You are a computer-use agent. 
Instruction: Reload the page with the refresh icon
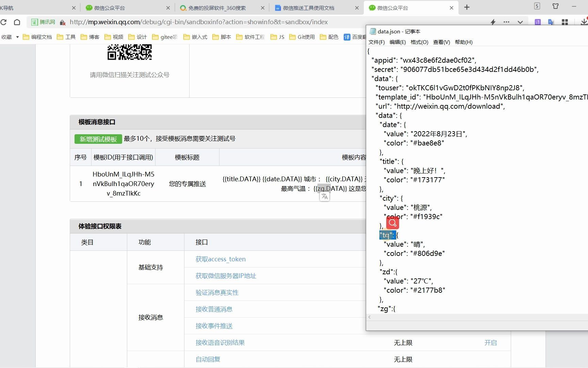[x=4, y=22]
